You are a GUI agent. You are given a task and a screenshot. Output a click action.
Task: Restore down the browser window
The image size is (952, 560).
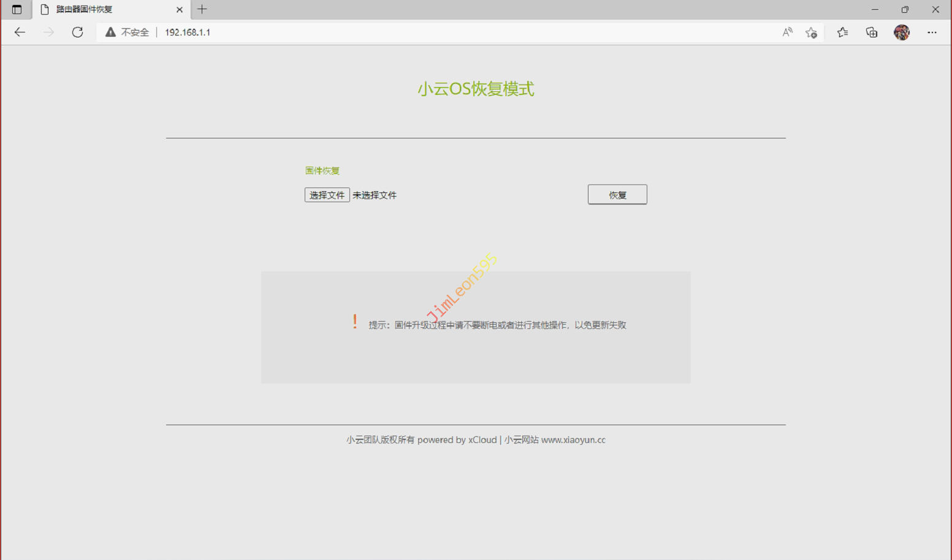pyautogui.click(x=905, y=10)
